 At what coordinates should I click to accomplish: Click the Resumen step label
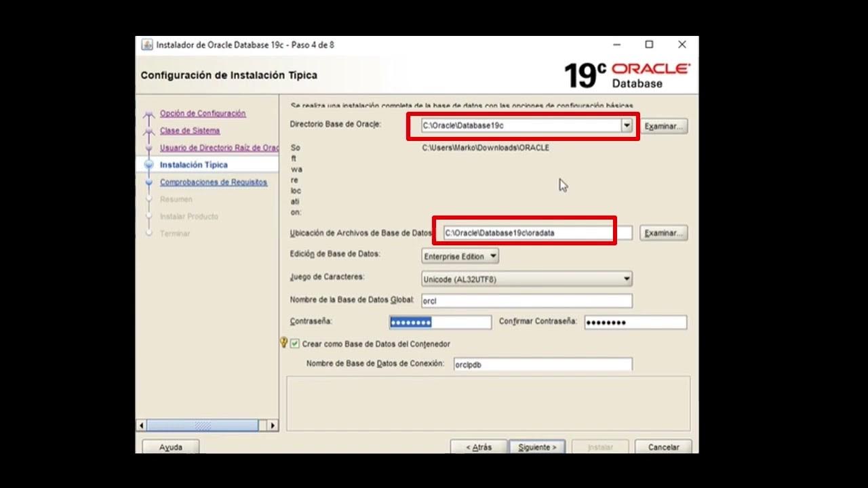(176, 199)
